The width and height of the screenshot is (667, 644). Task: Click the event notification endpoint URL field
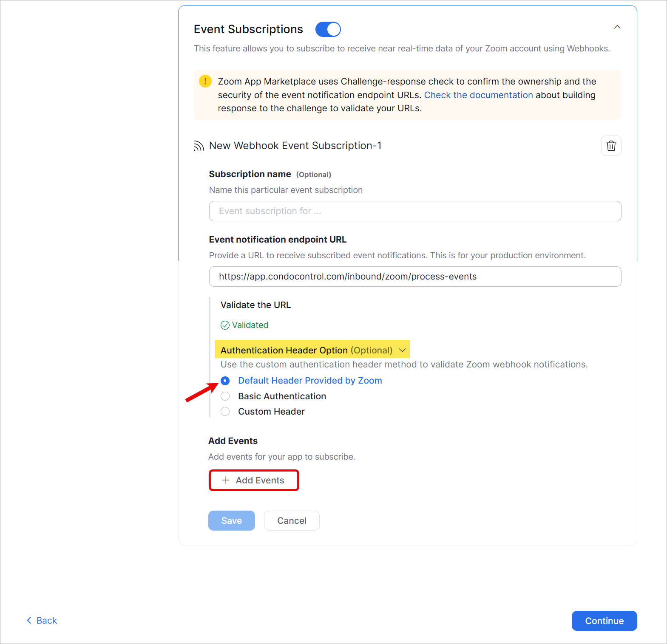pyautogui.click(x=415, y=277)
